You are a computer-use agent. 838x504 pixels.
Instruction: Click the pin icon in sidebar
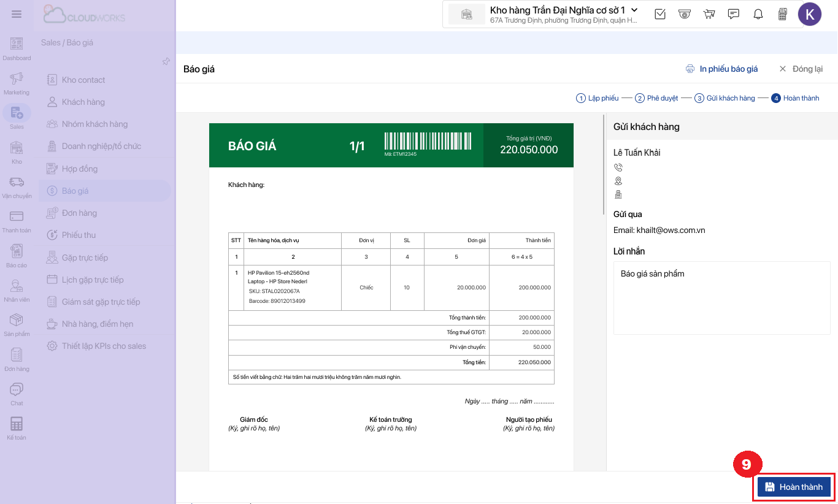[x=166, y=62]
